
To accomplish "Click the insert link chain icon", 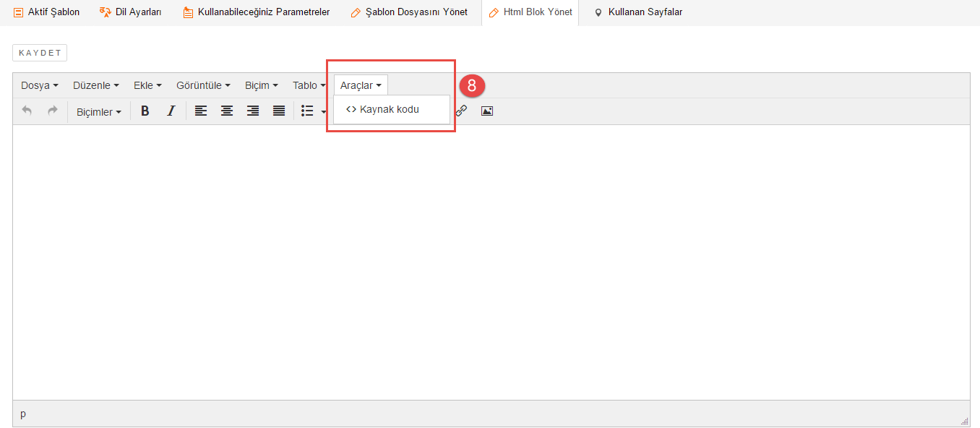I will pos(461,111).
